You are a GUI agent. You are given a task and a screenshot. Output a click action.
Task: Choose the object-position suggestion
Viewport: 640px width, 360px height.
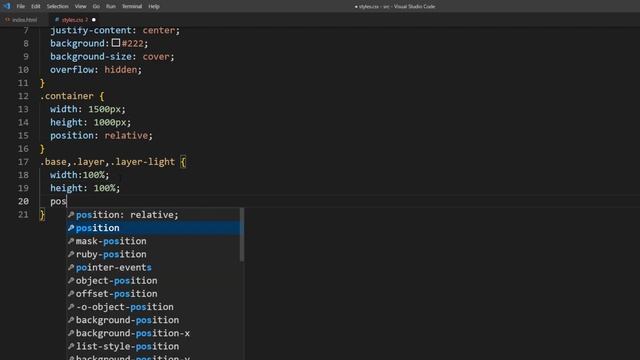click(154, 280)
